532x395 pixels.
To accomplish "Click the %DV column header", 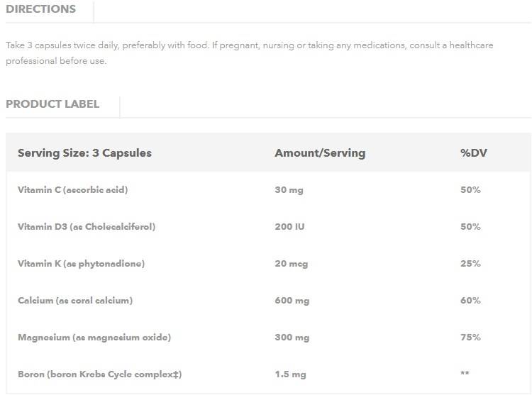I will (x=473, y=152).
